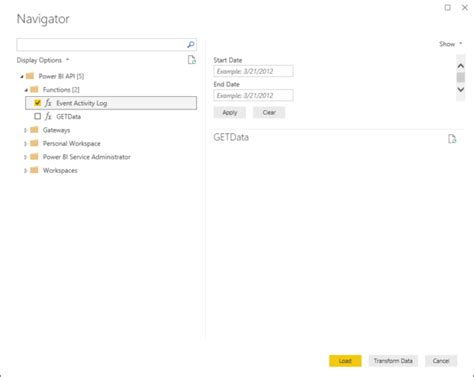Collapse the Functions folder
This screenshot has width=474, height=377.
[x=26, y=90]
